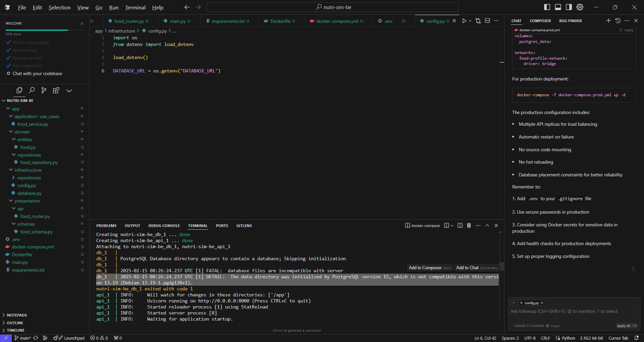This screenshot has width=644, height=342.
Task: Open changes compare icon in editor toolbar
Action: point(478,21)
